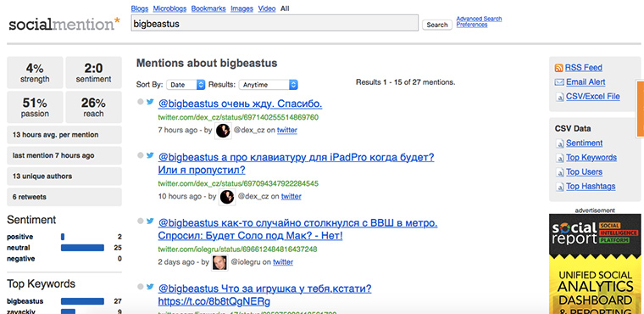Screen dimensions: 644x314
Task: Open mention 'случайно столкнулся с ВВШ в метро'
Action: click(x=297, y=229)
